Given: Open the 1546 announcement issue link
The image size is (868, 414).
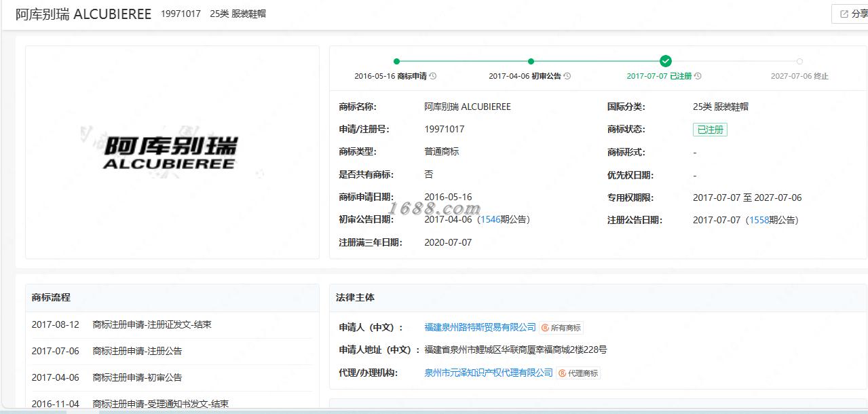Looking at the screenshot, I should coord(490,219).
